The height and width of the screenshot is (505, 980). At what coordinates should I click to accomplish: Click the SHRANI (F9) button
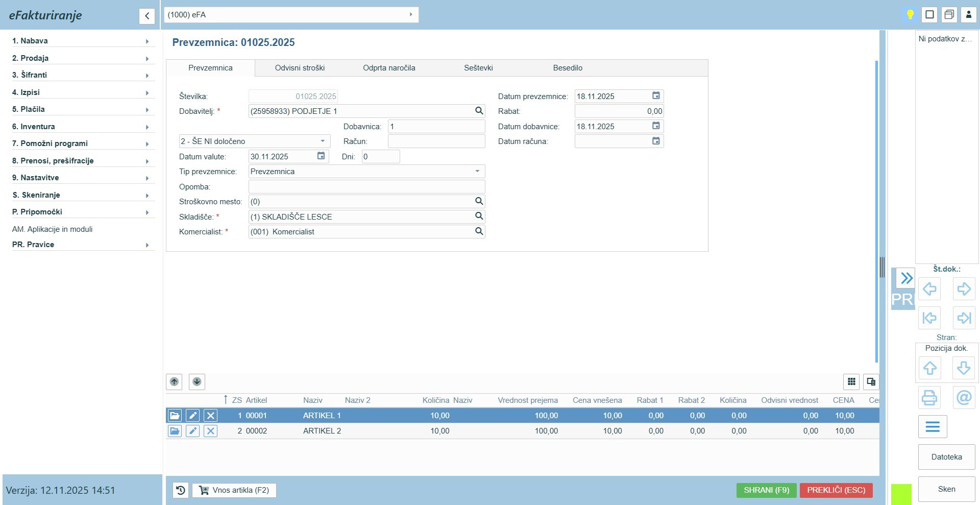click(766, 490)
